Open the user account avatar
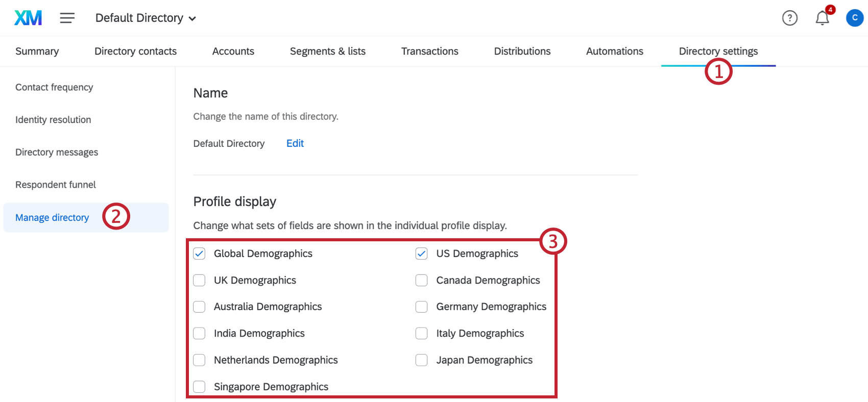Viewport: 868px width, 402px height. pos(854,18)
